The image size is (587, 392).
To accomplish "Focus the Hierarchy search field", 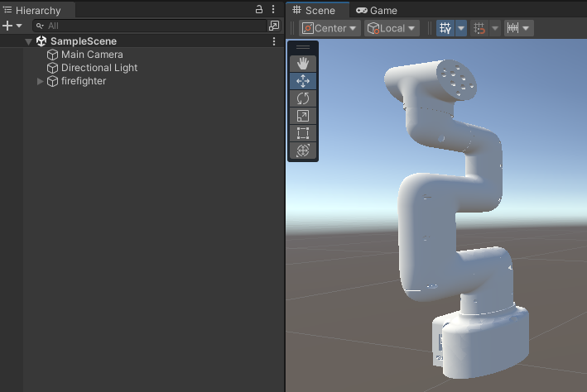I will point(150,26).
